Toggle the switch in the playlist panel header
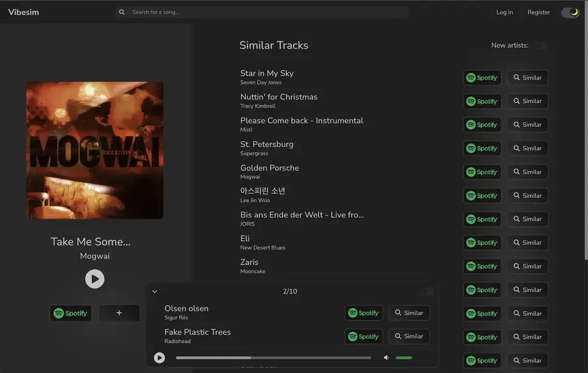Viewport: 588px width, 373px height. click(x=427, y=291)
